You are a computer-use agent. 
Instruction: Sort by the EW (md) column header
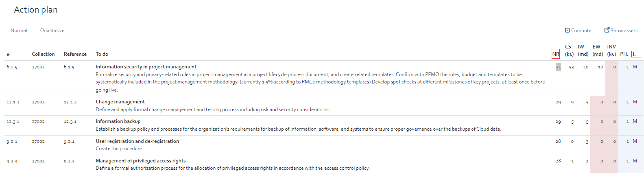tap(598, 50)
